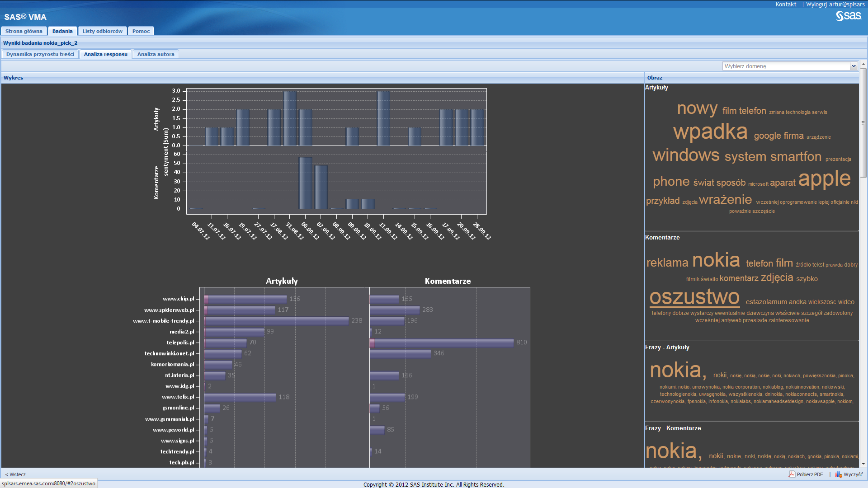
Task: Click the Kontakt link
Action: pos(786,4)
